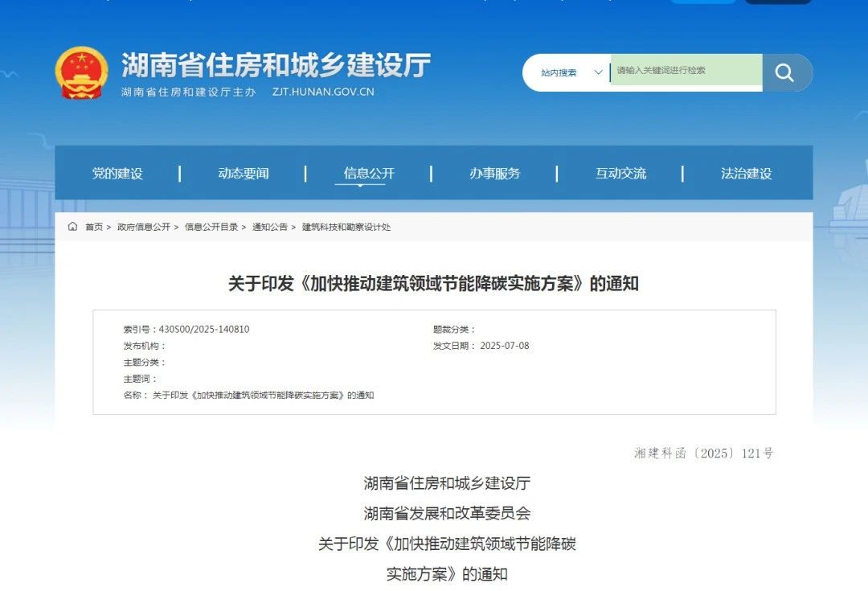Click the search keyword input box

[x=683, y=72]
